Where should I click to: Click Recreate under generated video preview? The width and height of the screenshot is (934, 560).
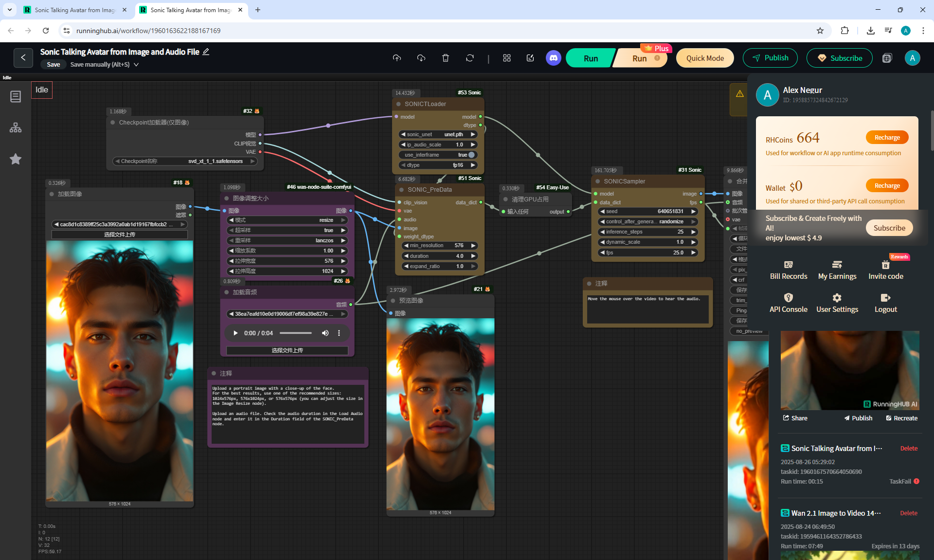901,418
